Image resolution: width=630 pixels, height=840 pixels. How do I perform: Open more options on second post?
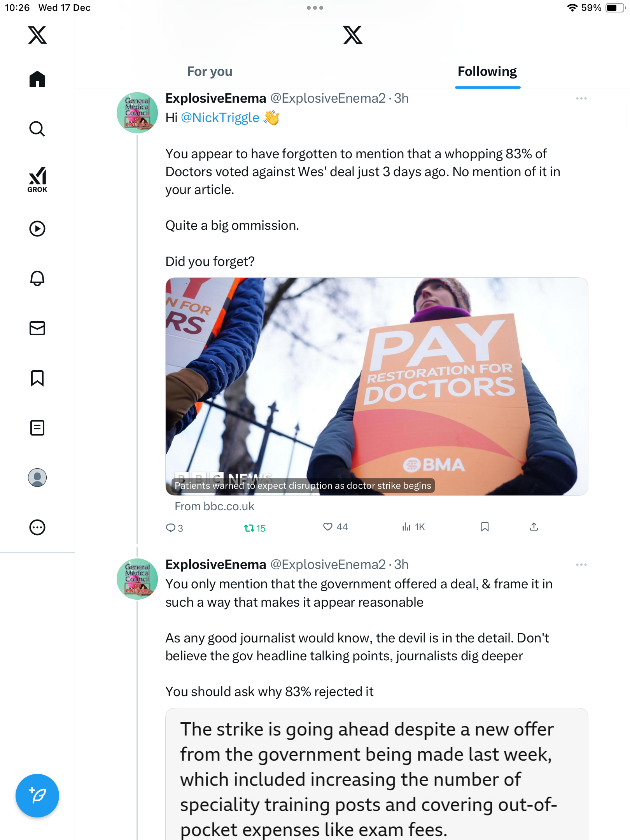581,565
